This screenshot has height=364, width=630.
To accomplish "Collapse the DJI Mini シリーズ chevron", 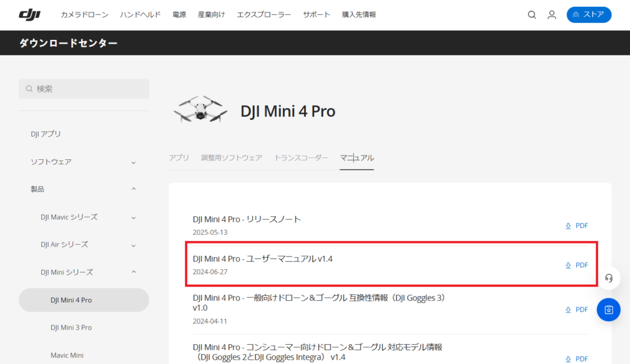I will coord(134,272).
